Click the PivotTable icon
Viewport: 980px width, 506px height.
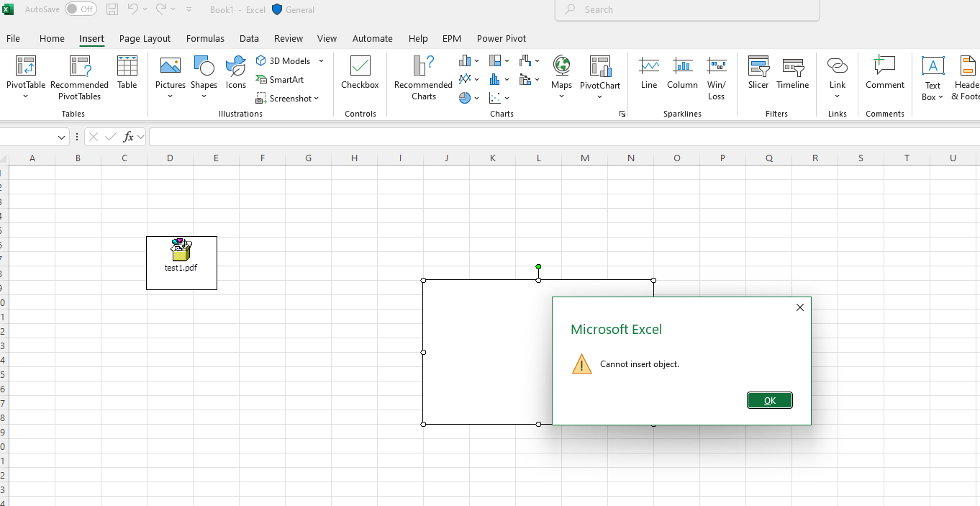point(25,67)
